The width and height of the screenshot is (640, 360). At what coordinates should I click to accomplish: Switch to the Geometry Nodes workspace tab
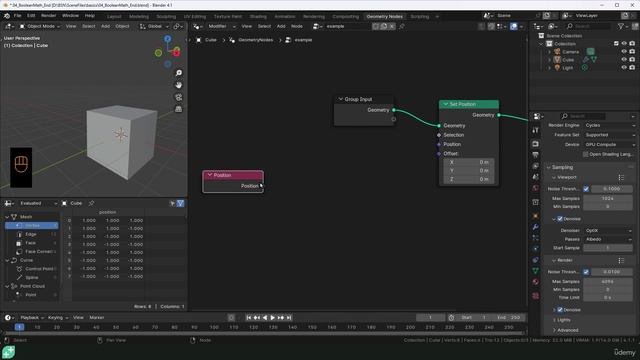click(x=384, y=16)
